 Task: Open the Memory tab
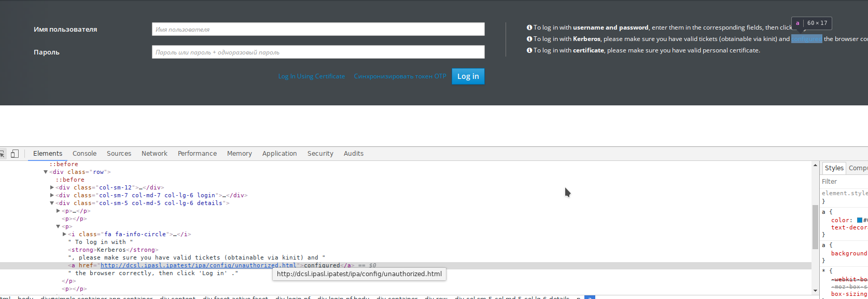(x=239, y=154)
